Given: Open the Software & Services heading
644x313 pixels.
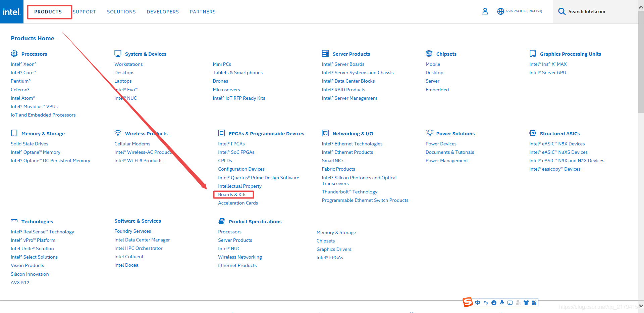Looking at the screenshot, I should click(138, 221).
